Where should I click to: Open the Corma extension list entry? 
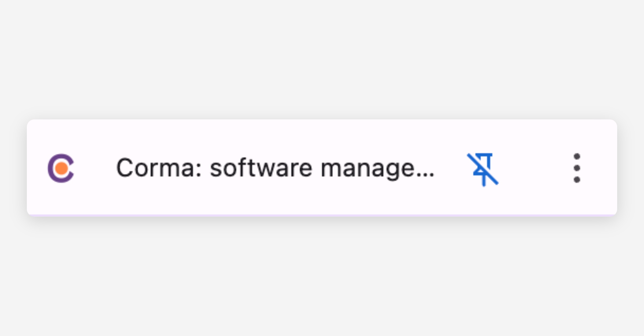click(275, 168)
